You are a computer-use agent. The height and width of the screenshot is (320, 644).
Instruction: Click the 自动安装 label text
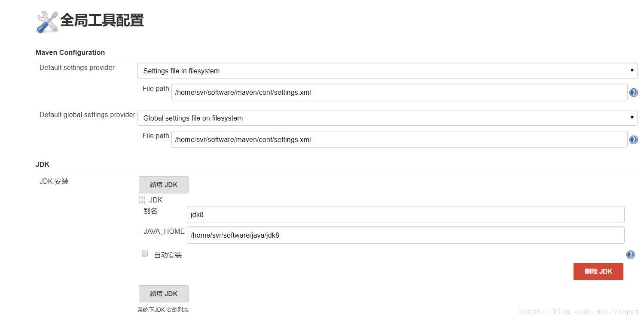coord(168,255)
